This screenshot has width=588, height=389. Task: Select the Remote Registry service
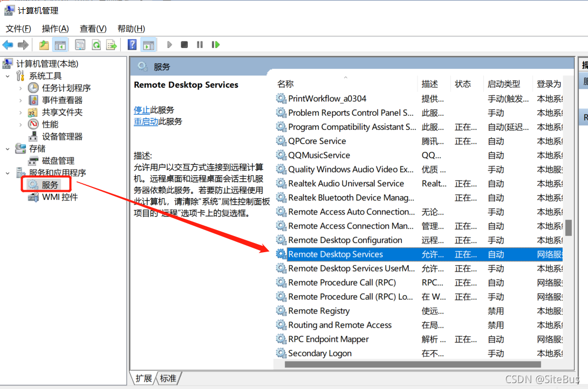point(318,311)
